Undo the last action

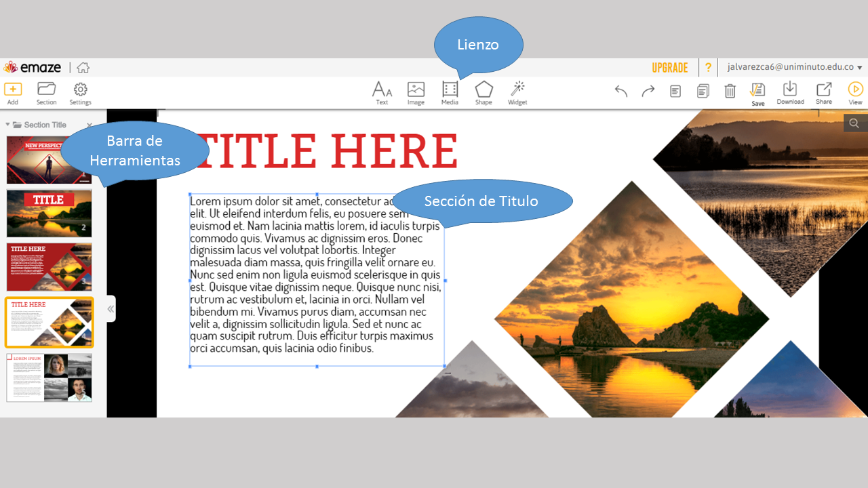(620, 91)
